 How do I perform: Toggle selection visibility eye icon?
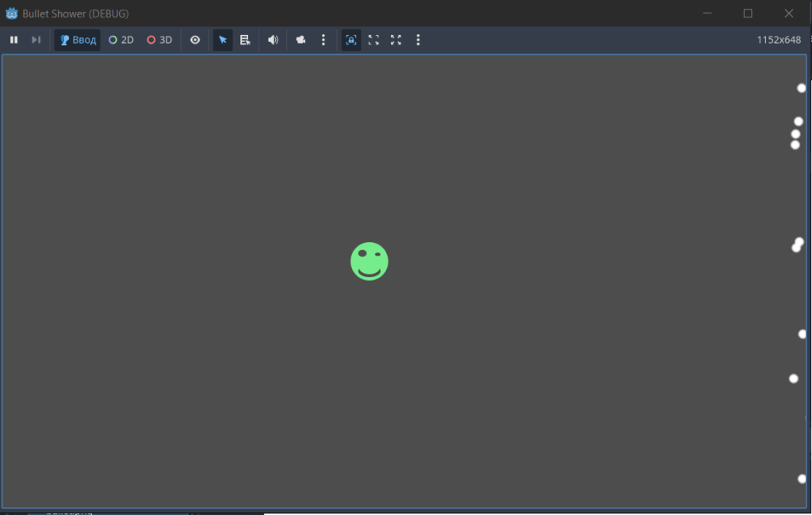coord(195,40)
